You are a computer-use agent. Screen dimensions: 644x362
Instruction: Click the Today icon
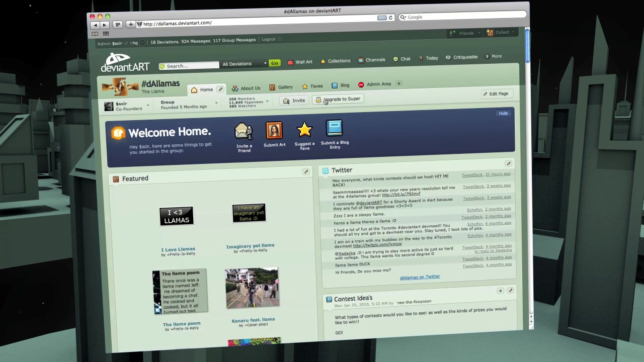coord(421,58)
